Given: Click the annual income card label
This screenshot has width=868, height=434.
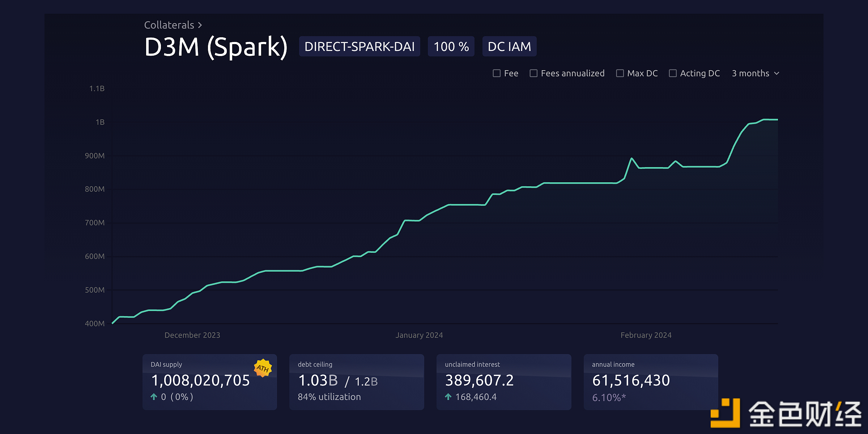Looking at the screenshot, I should 613,365.
